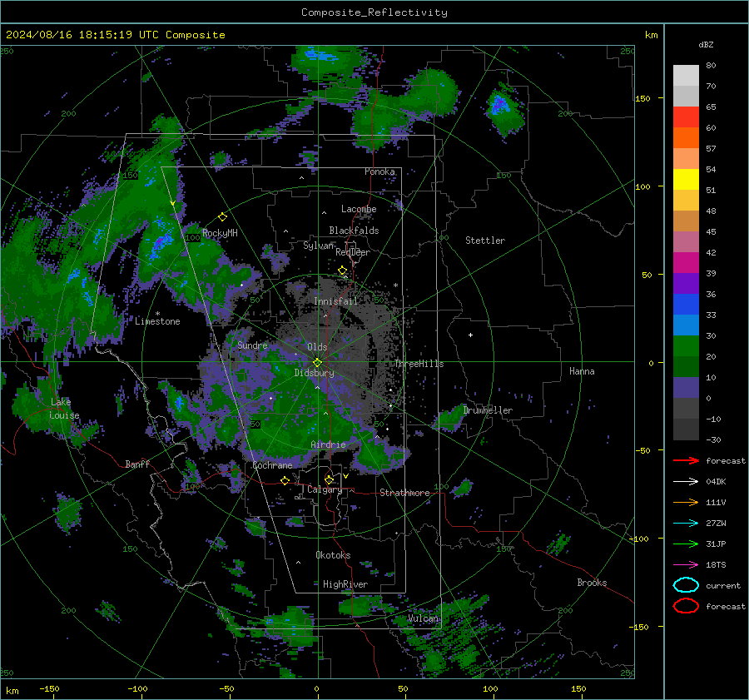Select the bright yellow 54-51 dBZ swatch
This screenshot has height=700, width=749.
pyautogui.click(x=686, y=180)
